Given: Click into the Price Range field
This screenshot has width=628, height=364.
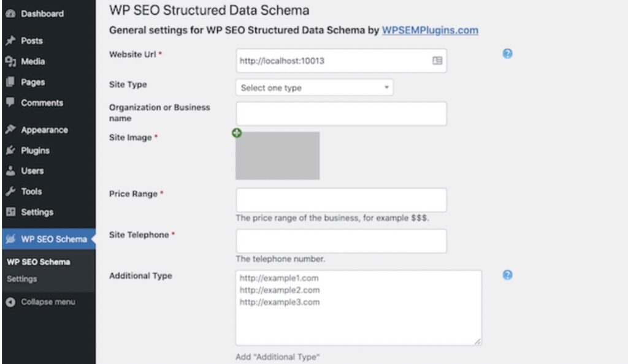Looking at the screenshot, I should [x=341, y=200].
